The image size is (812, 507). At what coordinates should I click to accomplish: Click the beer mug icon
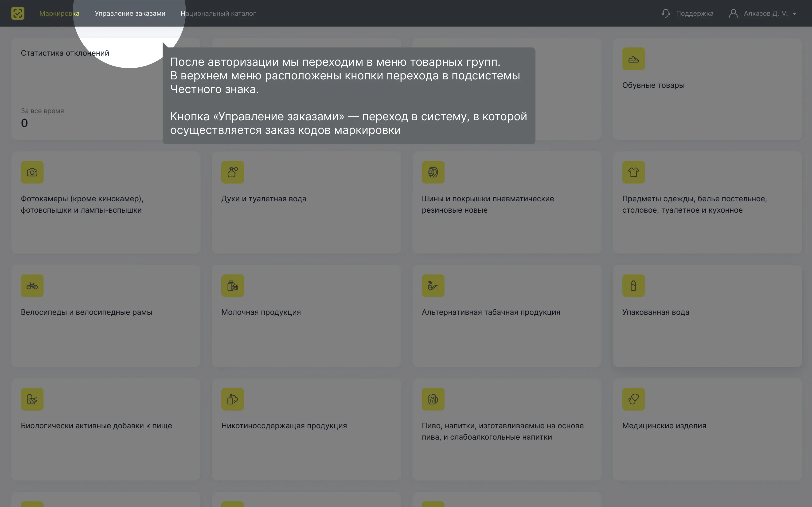[x=433, y=399]
